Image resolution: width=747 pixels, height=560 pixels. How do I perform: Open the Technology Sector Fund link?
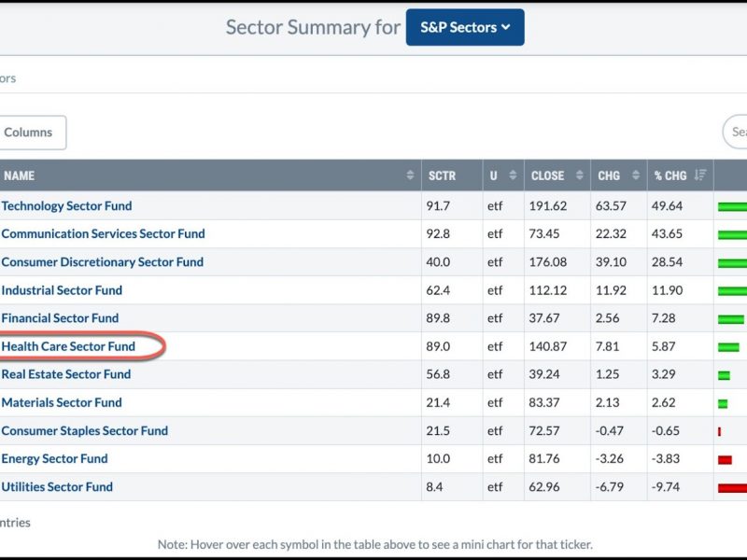(66, 205)
